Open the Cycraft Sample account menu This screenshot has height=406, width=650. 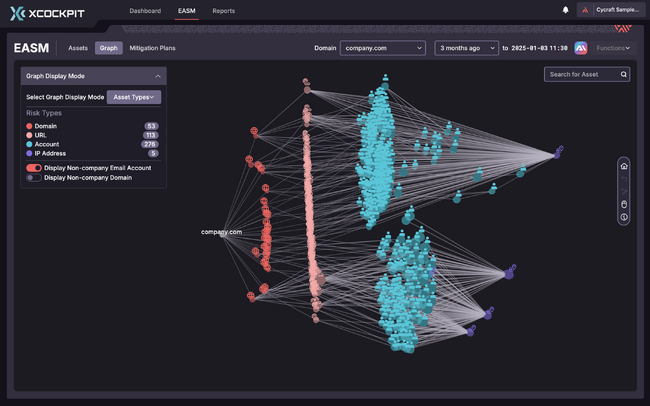click(611, 10)
